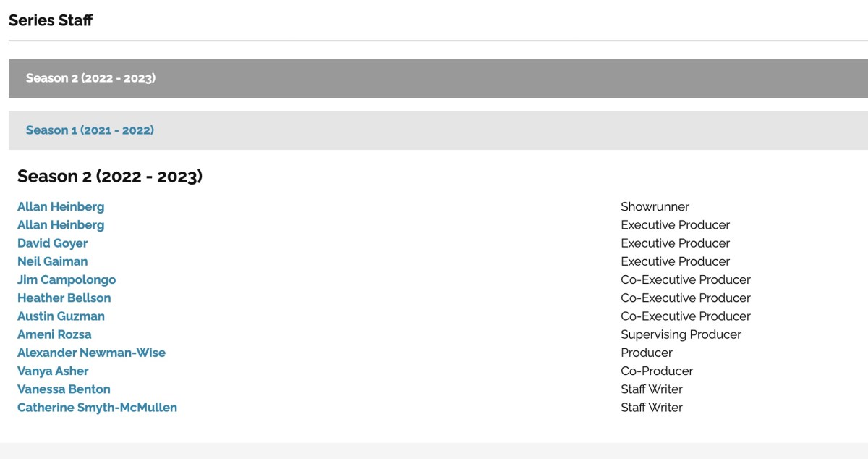Click the Heather Bellson name link
The width and height of the screenshot is (868, 459).
click(64, 298)
